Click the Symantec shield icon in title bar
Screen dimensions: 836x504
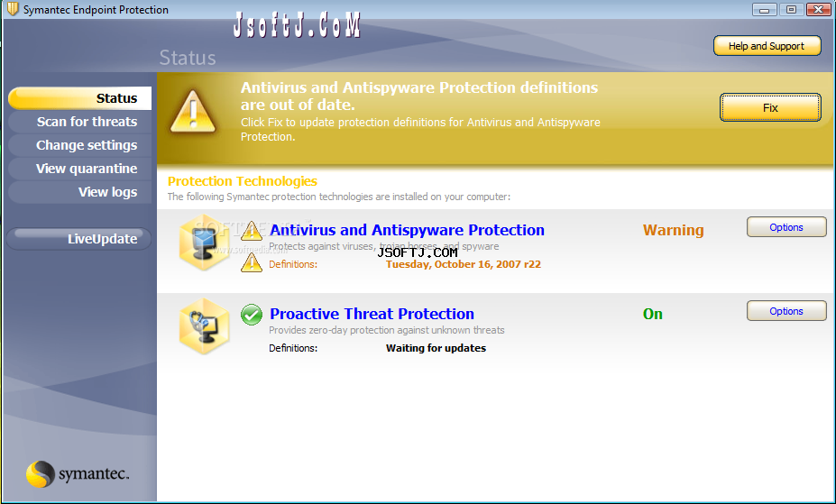[13, 9]
